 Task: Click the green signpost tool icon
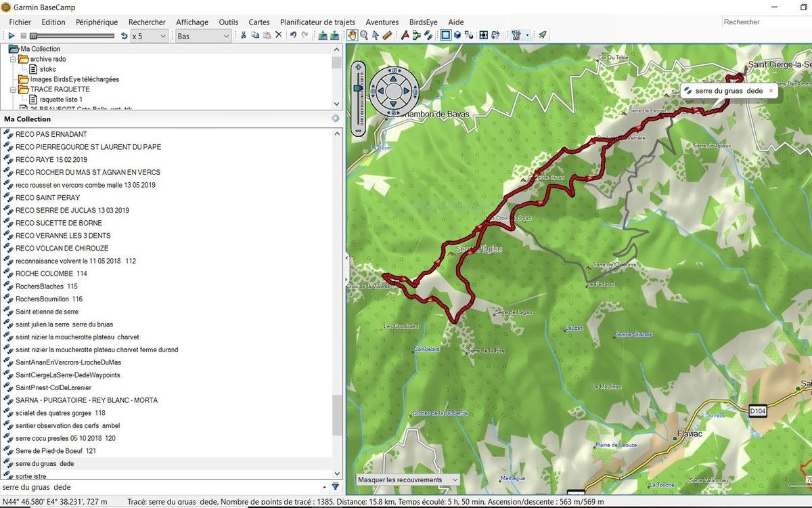click(x=417, y=35)
